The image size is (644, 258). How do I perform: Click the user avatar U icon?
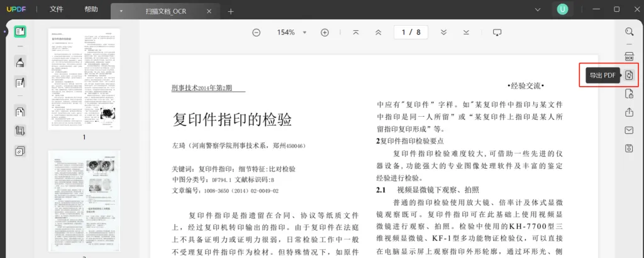coord(562,9)
